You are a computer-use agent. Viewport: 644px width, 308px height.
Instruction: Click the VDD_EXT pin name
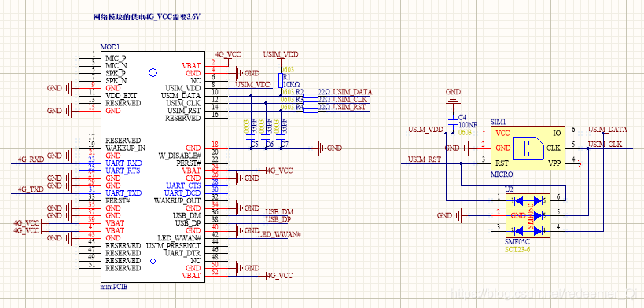[121, 95]
